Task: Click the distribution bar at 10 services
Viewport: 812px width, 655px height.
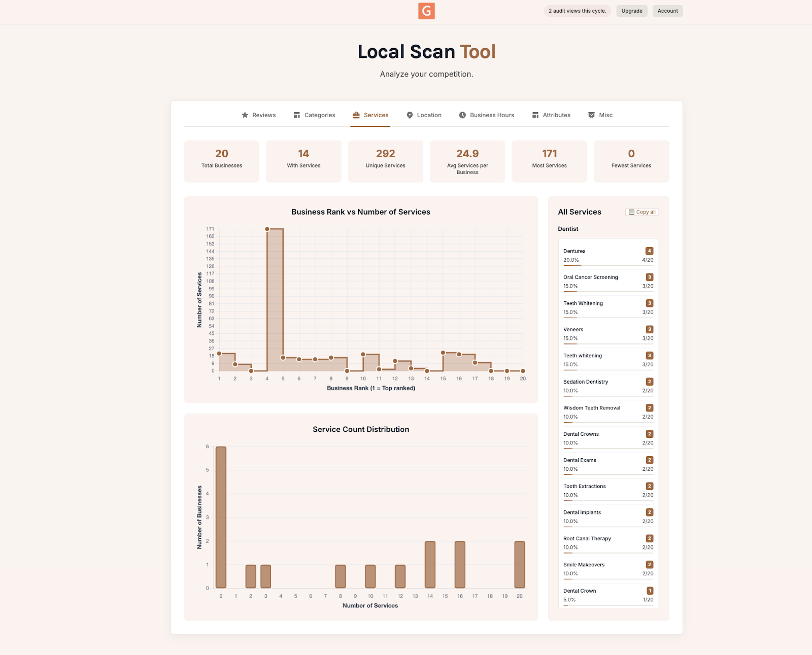Action: coord(370,576)
